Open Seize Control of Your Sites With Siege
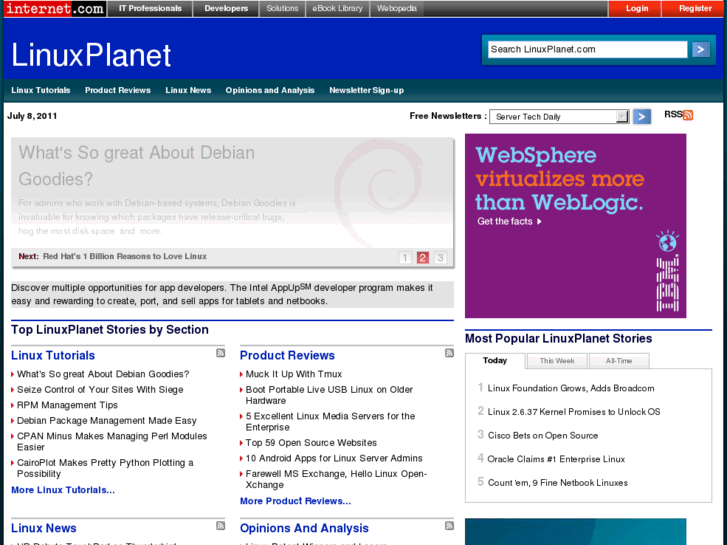Screen dimensions: 727x545 point(100,390)
